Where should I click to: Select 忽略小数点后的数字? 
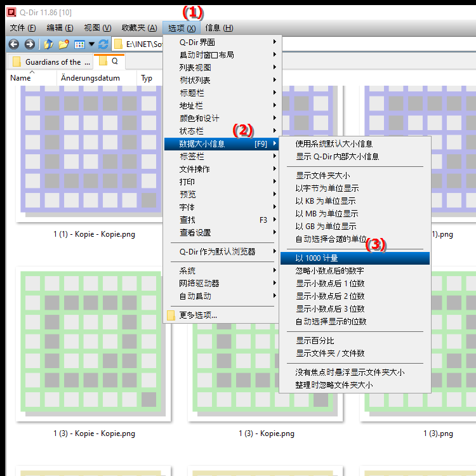tap(355, 271)
